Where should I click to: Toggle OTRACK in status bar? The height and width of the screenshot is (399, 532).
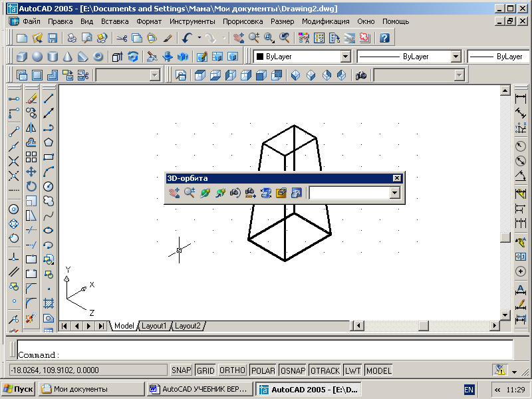325,370
